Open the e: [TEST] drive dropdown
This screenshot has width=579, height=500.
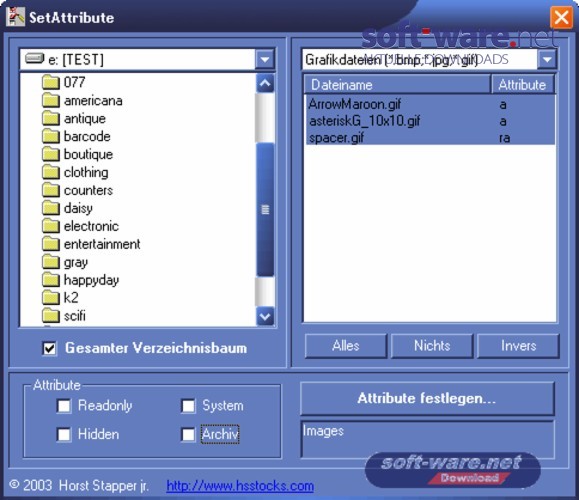264,59
